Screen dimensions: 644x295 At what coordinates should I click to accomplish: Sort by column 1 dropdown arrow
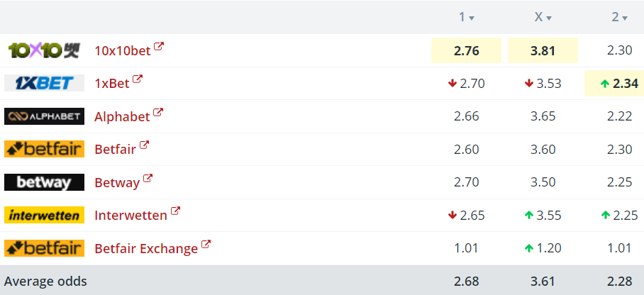[x=472, y=18]
